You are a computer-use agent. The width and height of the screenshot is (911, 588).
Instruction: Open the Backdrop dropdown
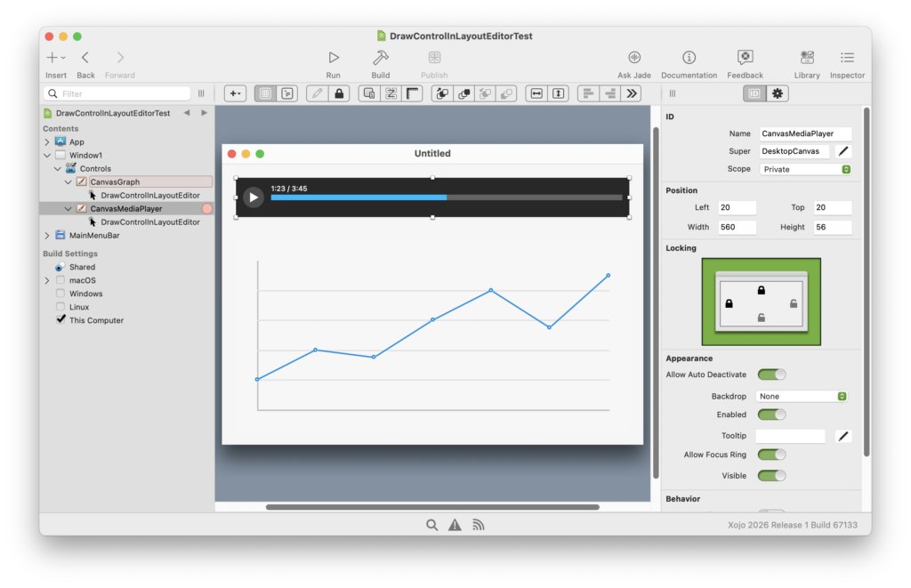click(x=801, y=397)
